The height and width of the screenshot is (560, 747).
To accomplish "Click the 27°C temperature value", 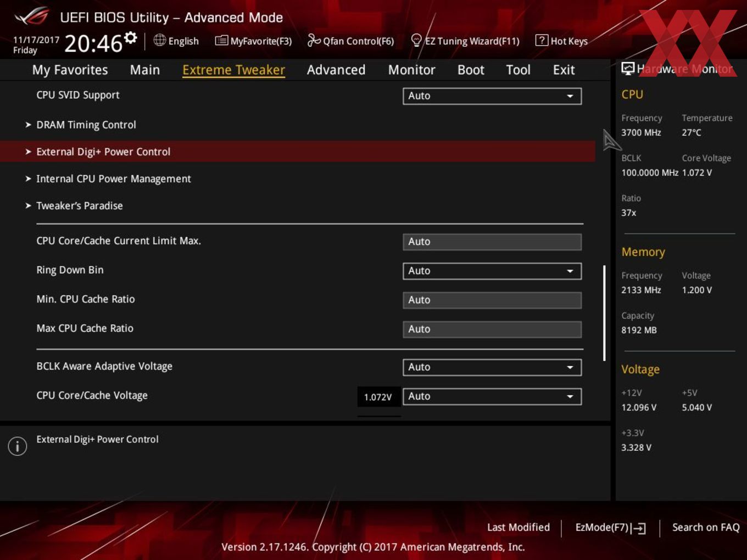I will click(692, 132).
